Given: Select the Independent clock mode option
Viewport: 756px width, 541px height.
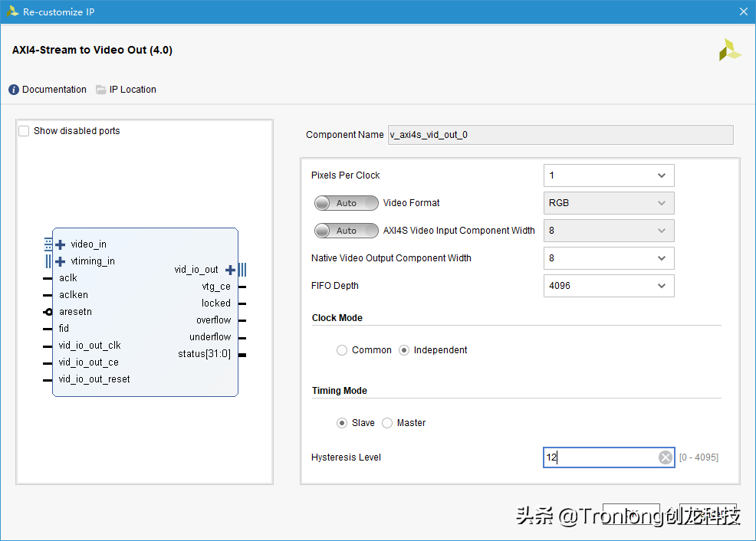Looking at the screenshot, I should 403,349.
